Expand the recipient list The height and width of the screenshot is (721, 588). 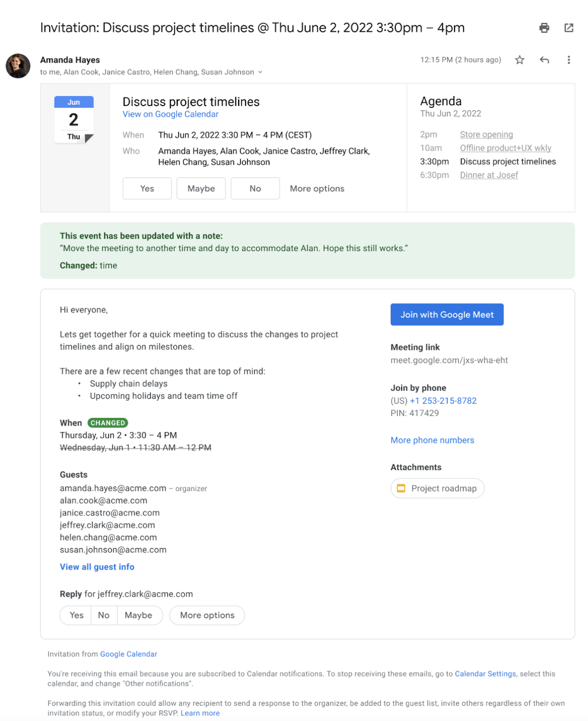coord(259,72)
